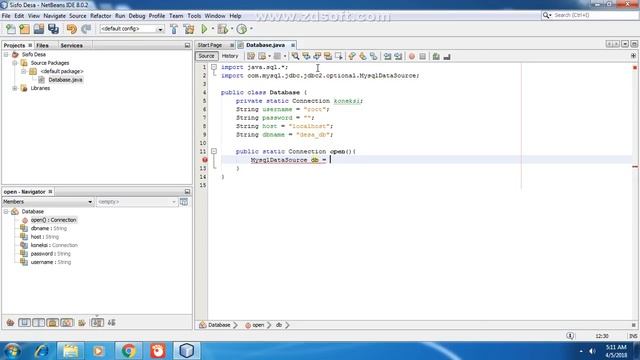The height and width of the screenshot is (360, 640).
Task: Open the Debug Project dropdown arrow
Action: [232, 29]
